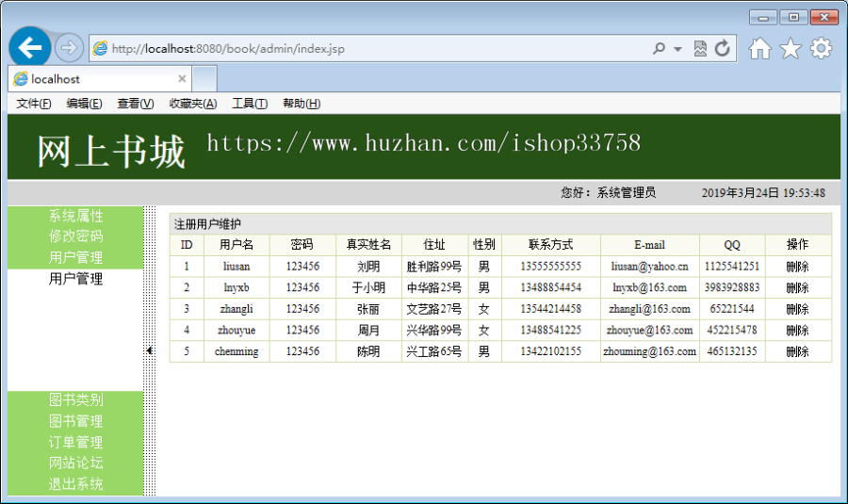Delete user zhangli via 删除

coord(798,309)
